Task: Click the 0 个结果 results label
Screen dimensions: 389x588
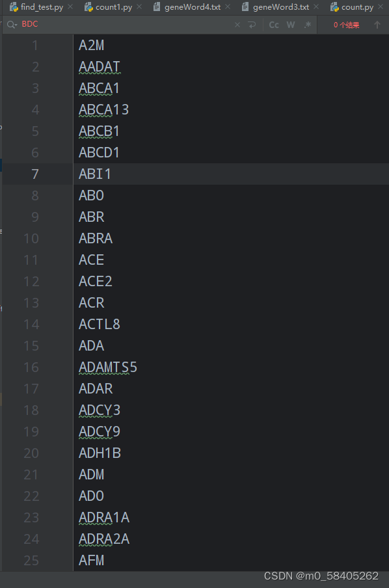Action: (347, 25)
